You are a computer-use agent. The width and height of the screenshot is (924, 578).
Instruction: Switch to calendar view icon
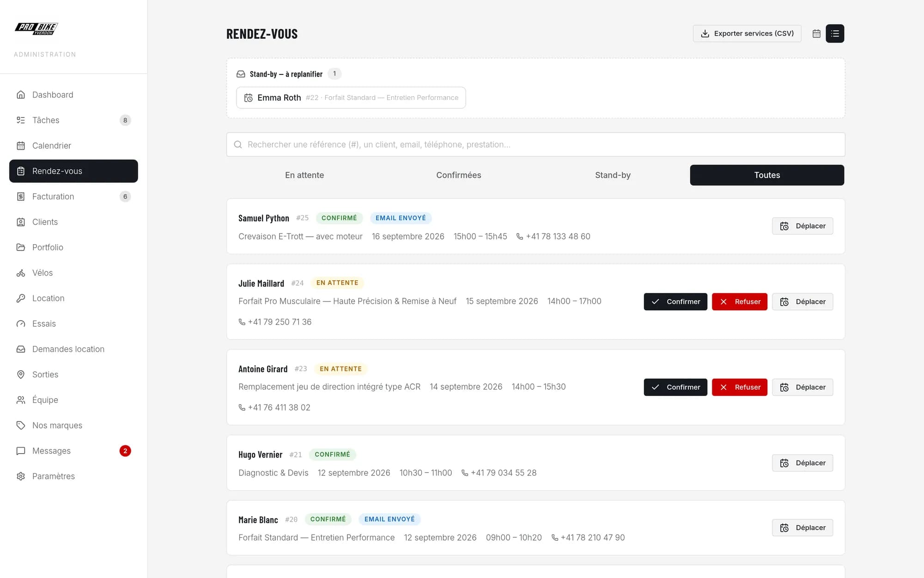click(x=816, y=33)
